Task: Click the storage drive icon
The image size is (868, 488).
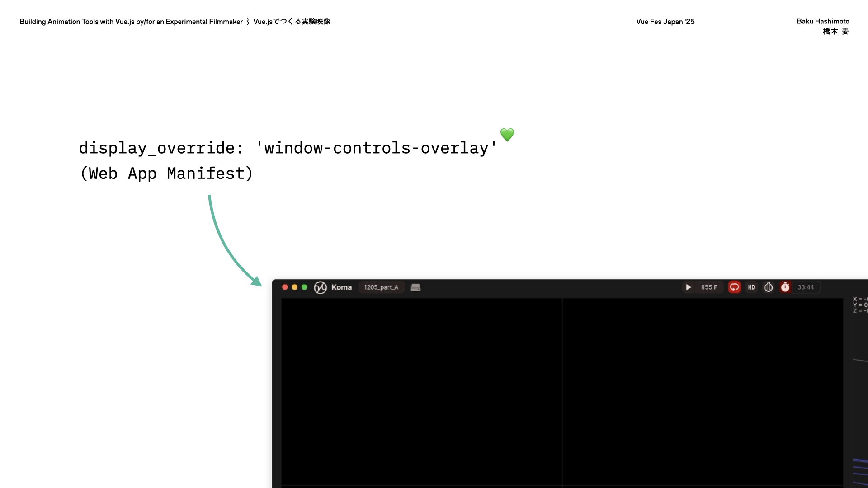Action: tap(415, 287)
